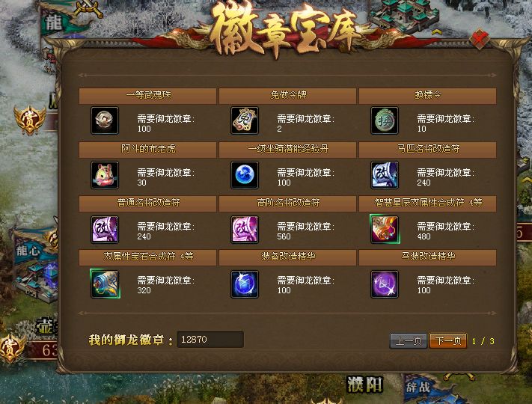The height and width of the screenshot is (404, 532).
Task: Click the 智慧星辰双属性合成符 scroll icon
Action: [x=385, y=229]
